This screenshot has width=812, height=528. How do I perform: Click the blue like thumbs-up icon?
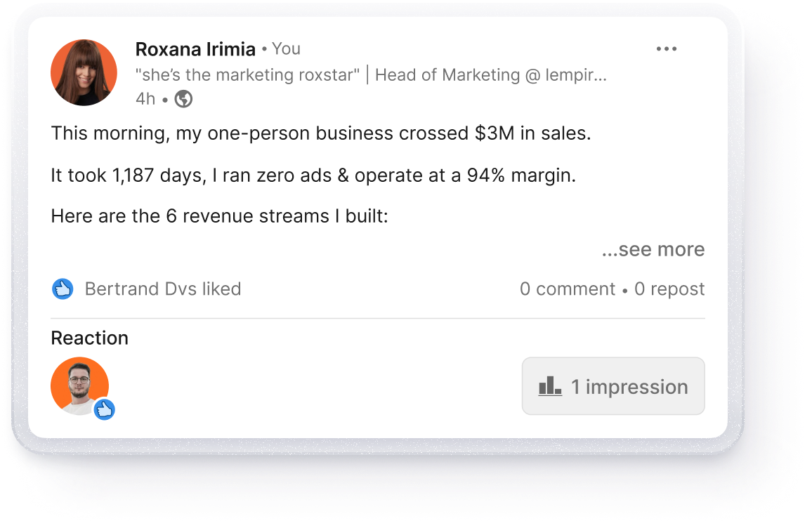click(x=63, y=289)
